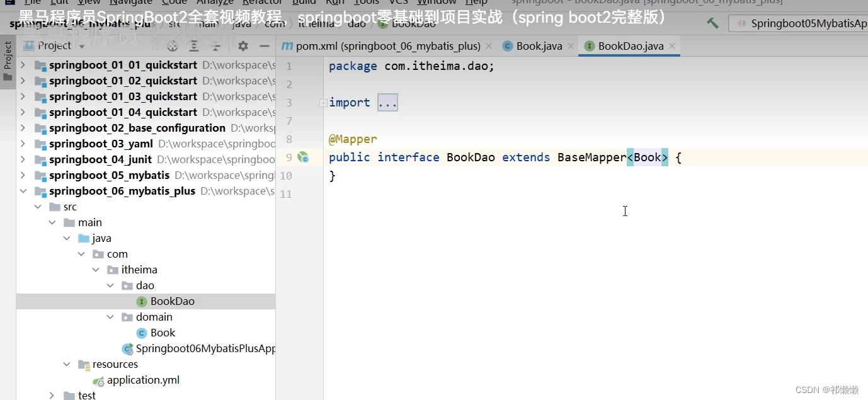This screenshot has width=868, height=400.
Task: Open application.yml under resources folder
Action: [143, 380]
